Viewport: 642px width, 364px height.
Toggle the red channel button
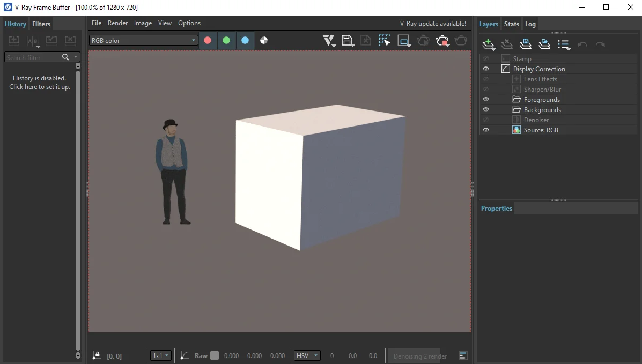(x=208, y=40)
